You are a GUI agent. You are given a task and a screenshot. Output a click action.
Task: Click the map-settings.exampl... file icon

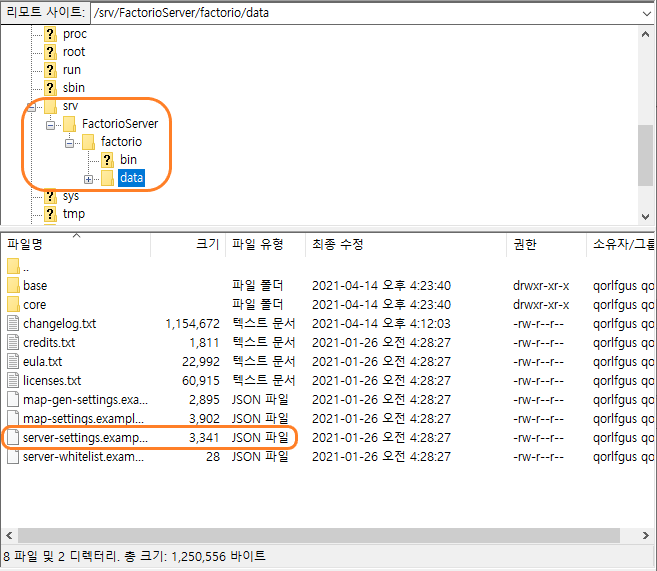click(x=13, y=418)
